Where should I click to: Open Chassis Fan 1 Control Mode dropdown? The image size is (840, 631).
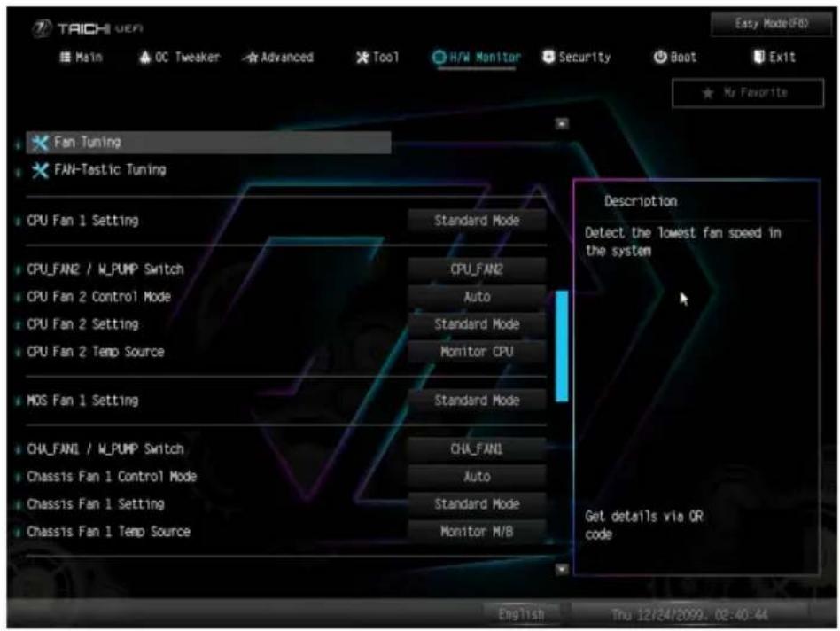[x=477, y=477]
